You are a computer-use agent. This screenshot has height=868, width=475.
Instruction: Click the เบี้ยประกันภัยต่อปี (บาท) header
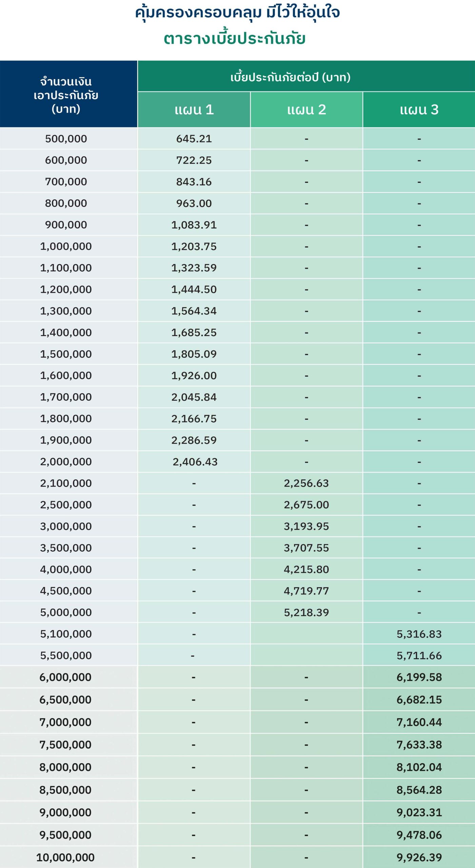tap(291, 77)
